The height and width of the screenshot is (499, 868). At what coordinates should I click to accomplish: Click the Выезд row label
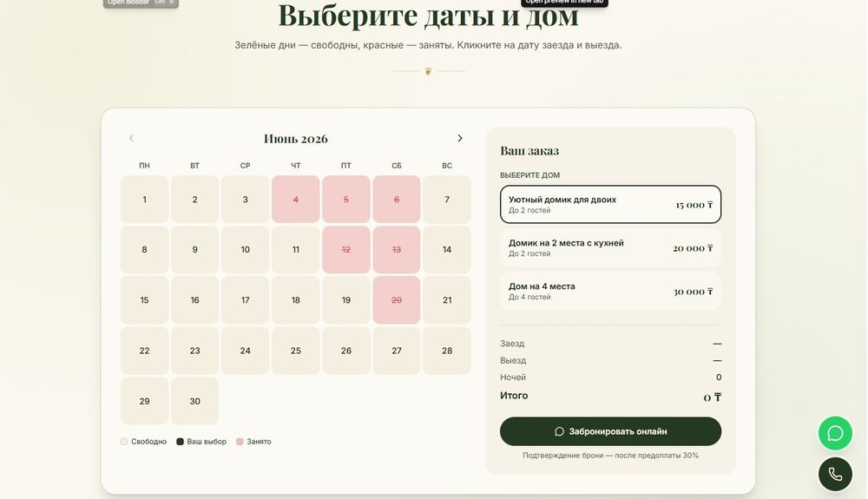pos(513,361)
